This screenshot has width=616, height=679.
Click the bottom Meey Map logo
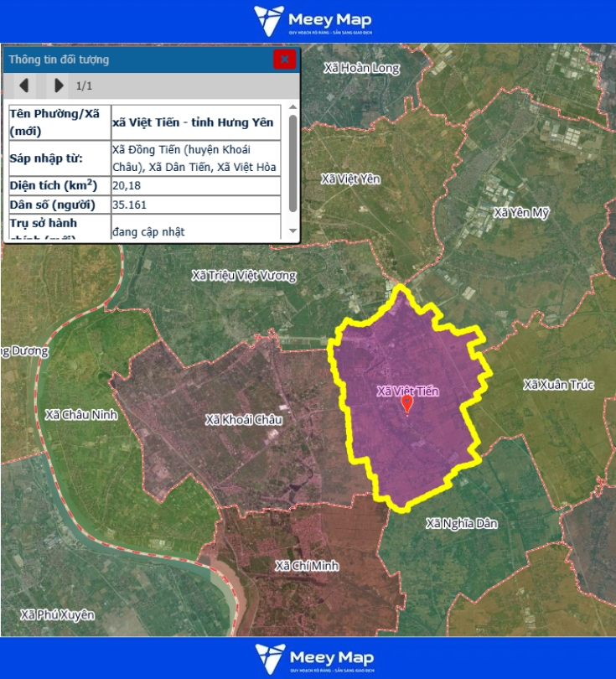click(313, 658)
